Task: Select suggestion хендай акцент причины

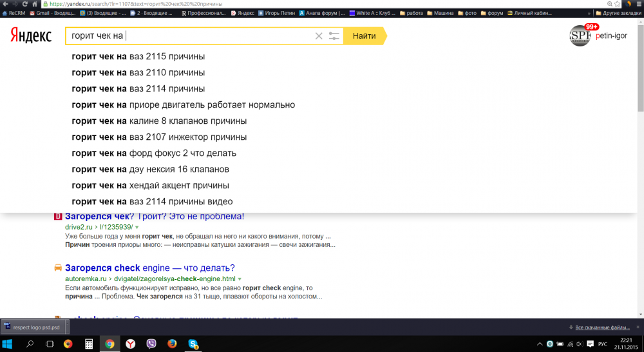Action: click(x=150, y=186)
